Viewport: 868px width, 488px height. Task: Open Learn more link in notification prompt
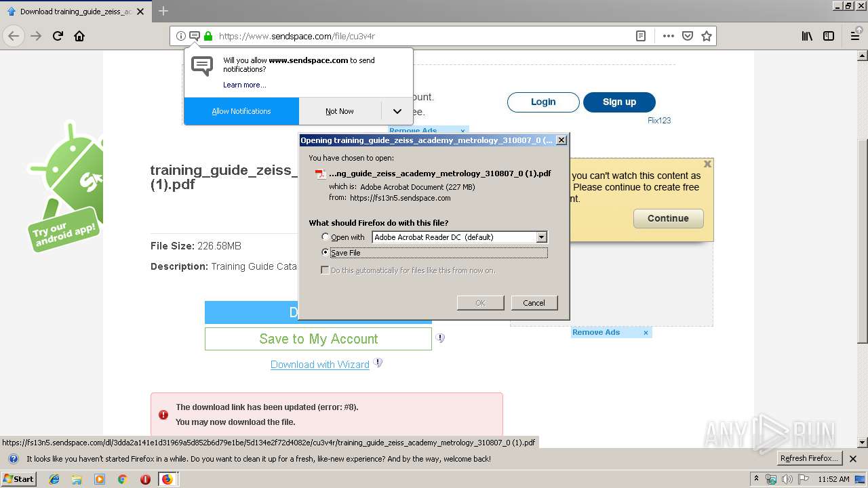click(x=245, y=85)
